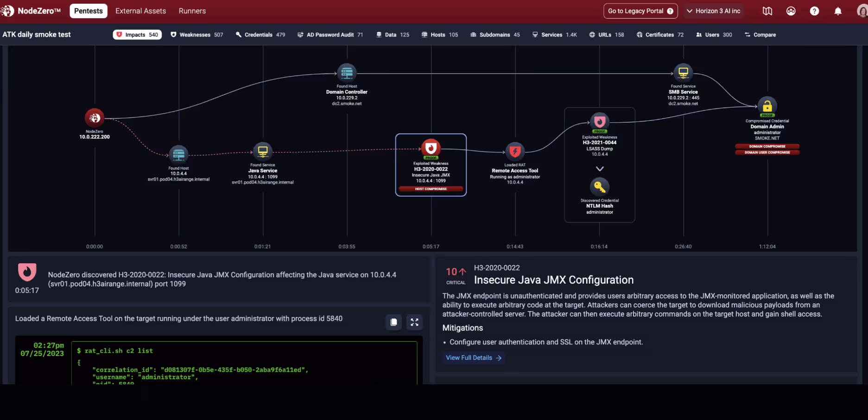Select the Credentials 479 filter chip

[x=260, y=34]
